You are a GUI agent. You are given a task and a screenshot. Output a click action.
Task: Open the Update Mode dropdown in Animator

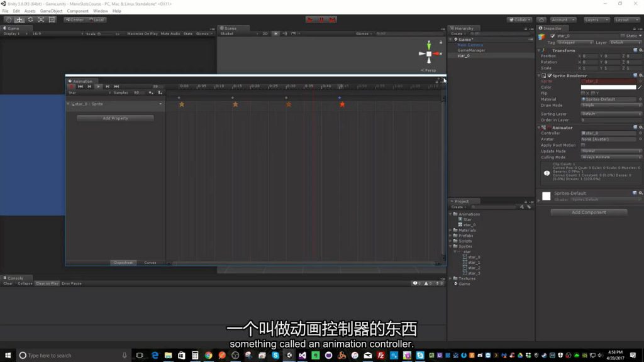point(609,151)
